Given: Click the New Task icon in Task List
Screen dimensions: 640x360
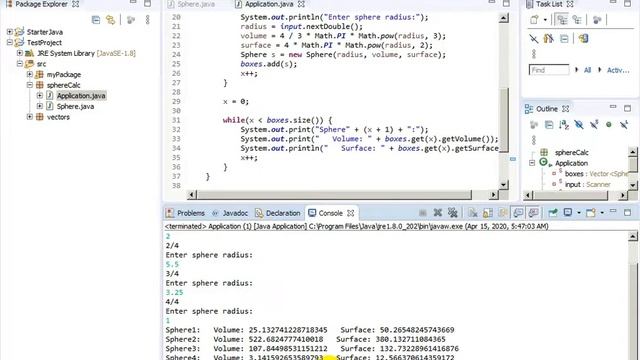Looking at the screenshot, I should pos(534,20).
